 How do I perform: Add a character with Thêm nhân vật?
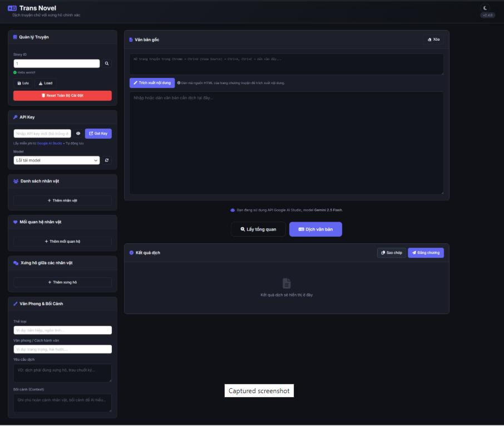pyautogui.click(x=62, y=200)
